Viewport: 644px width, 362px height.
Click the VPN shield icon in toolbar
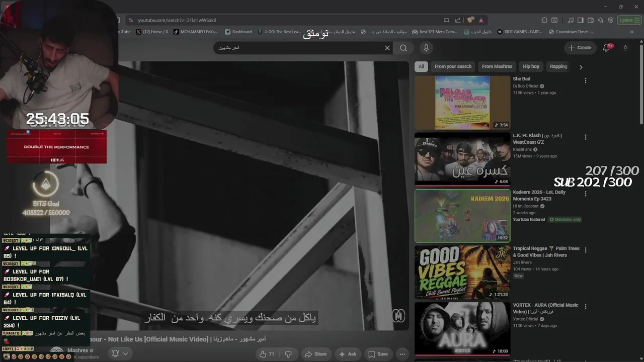point(611,20)
